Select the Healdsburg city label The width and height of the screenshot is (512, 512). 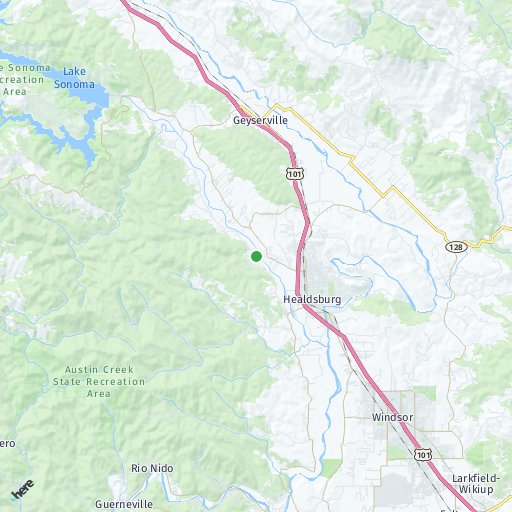pyautogui.click(x=312, y=299)
